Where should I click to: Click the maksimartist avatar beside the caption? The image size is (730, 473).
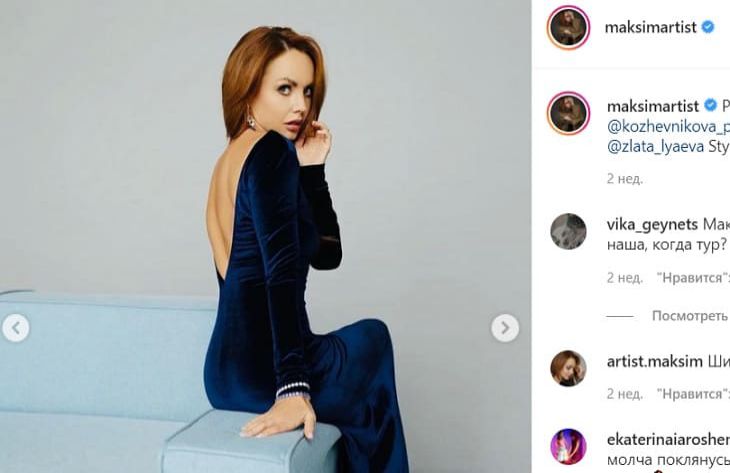click(x=568, y=113)
